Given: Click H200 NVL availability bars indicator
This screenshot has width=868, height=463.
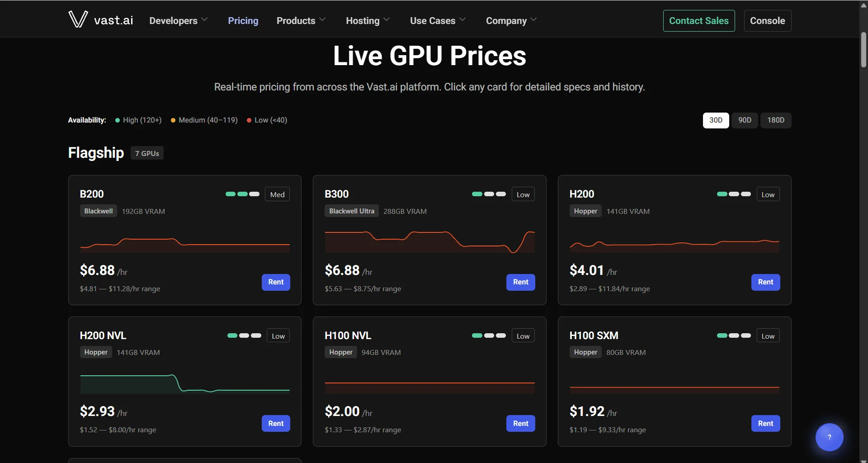Looking at the screenshot, I should click(244, 335).
